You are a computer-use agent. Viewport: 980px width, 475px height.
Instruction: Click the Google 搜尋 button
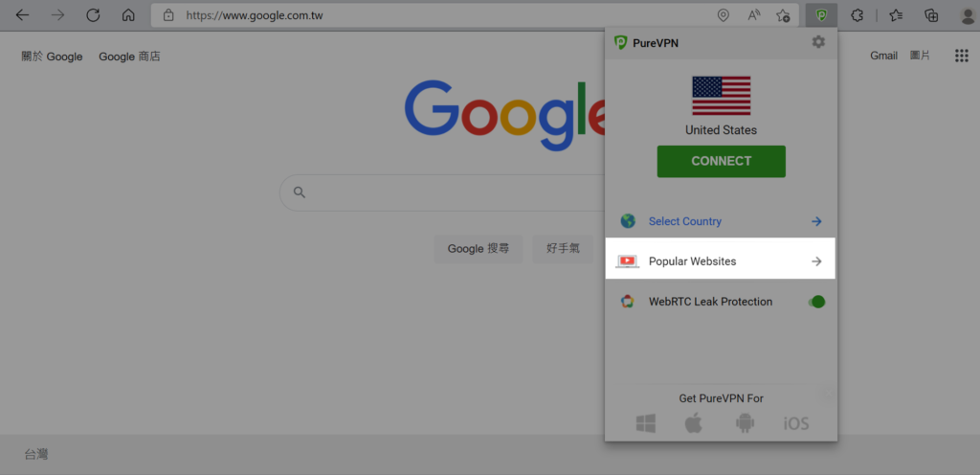tap(479, 249)
